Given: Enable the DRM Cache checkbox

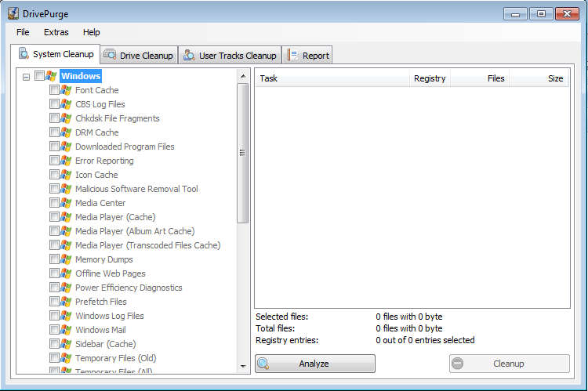Looking at the screenshot, I should click(54, 132).
